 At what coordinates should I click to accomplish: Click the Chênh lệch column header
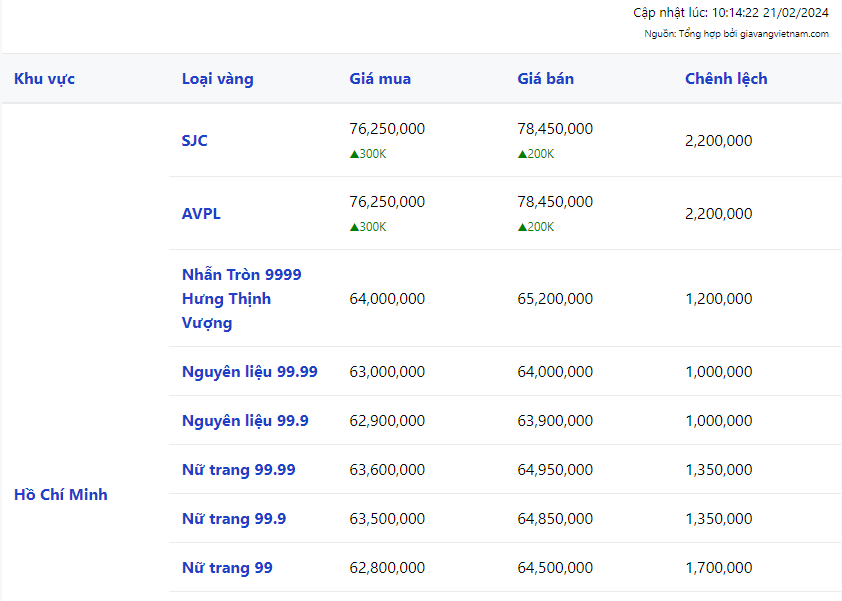coord(726,79)
